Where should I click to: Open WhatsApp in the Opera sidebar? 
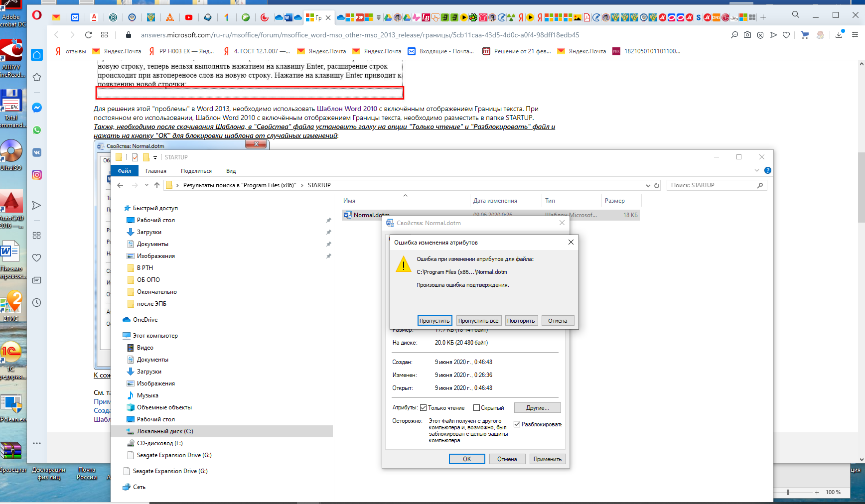click(x=37, y=130)
